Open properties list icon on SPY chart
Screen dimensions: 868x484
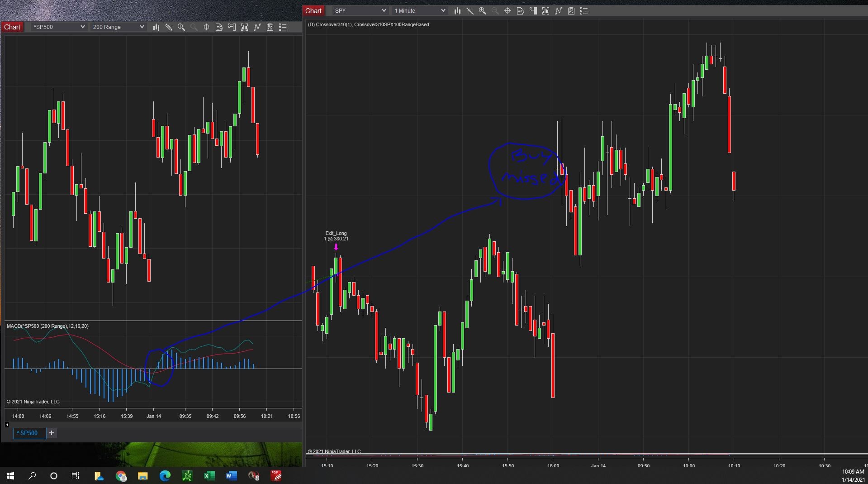[x=584, y=11]
